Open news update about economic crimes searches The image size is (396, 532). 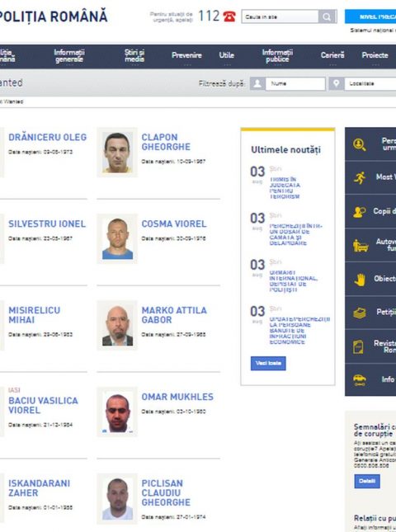click(x=299, y=331)
